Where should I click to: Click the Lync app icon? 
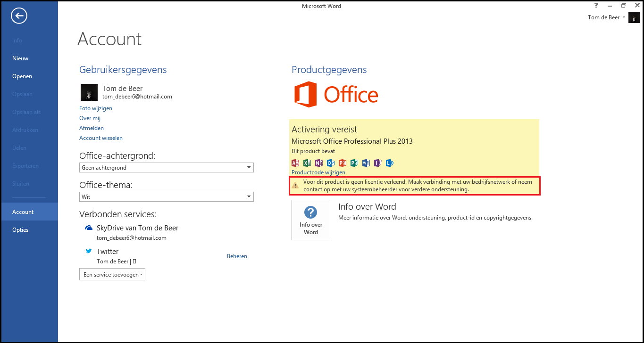390,163
